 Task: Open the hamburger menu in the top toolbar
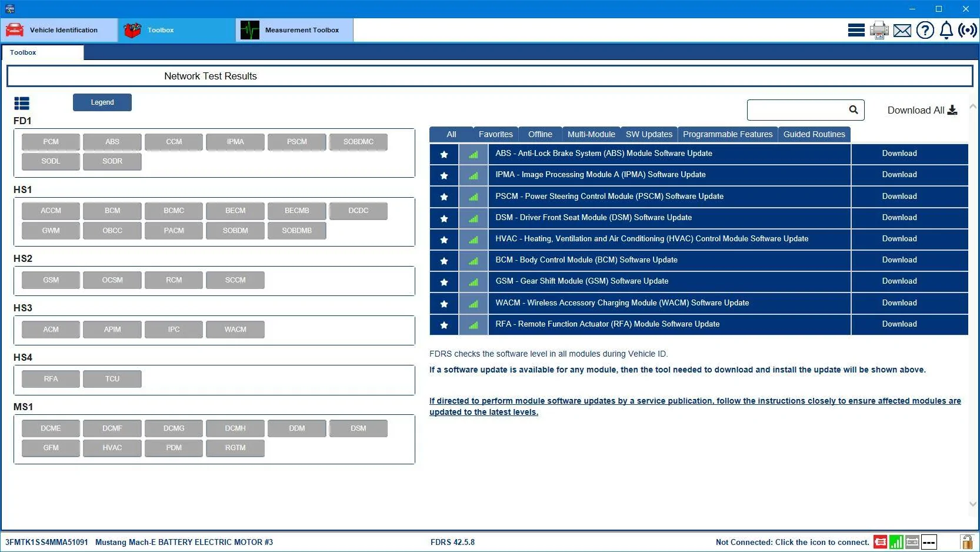tap(856, 30)
